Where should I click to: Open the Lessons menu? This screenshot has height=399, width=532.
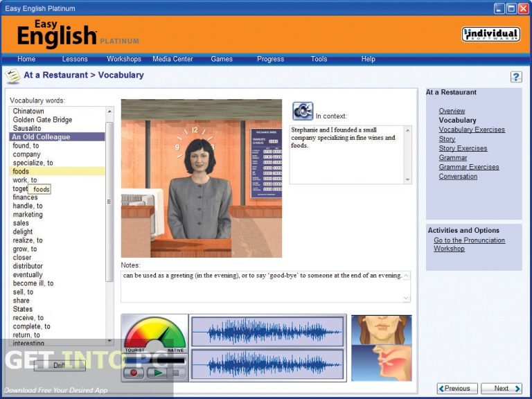point(75,59)
